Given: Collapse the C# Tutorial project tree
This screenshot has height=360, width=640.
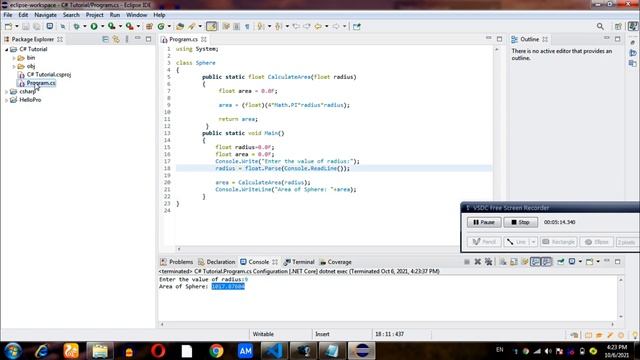Looking at the screenshot, I should [x=7, y=49].
